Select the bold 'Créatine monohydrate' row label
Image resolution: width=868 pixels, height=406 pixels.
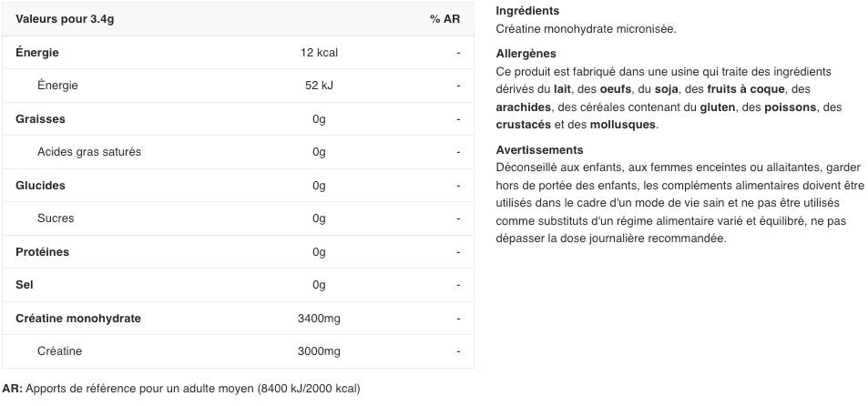(78, 319)
